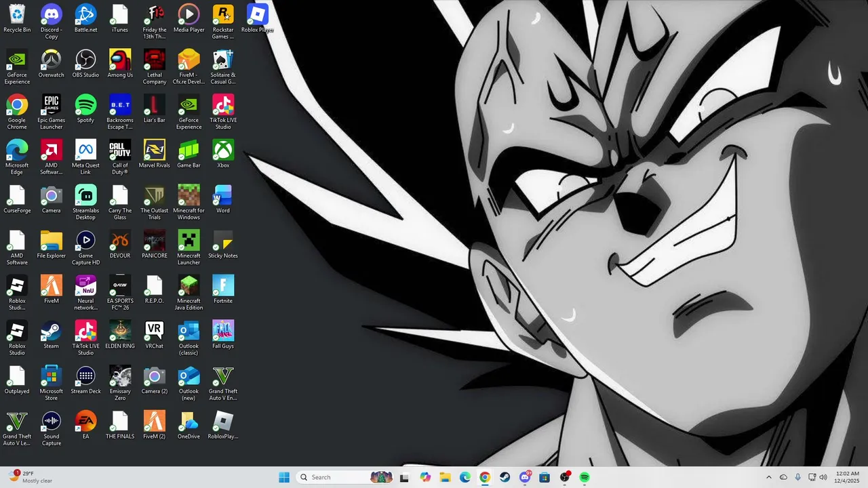Launch Rockstar Games Launcher shortcut
This screenshot has height=488, width=868.
(x=223, y=22)
